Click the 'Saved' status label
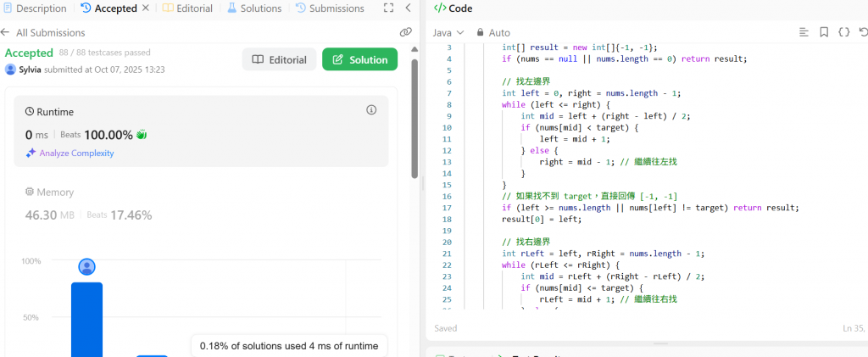 click(446, 328)
